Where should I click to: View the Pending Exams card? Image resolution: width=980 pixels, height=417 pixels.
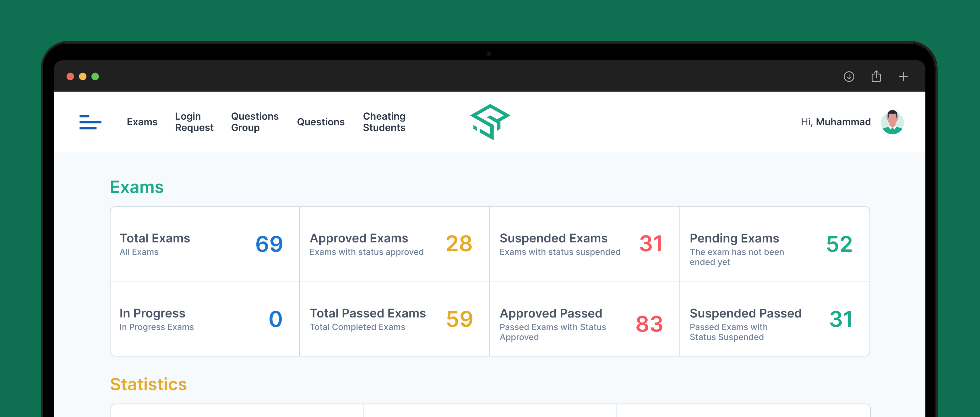pos(774,244)
